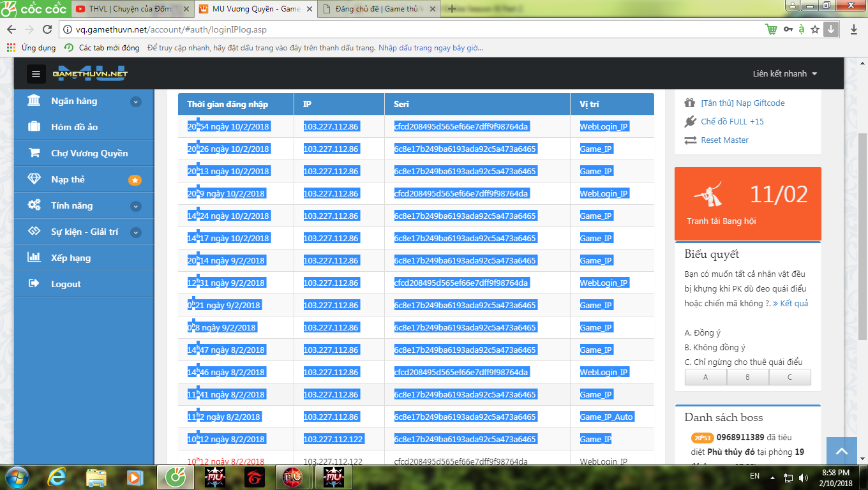The width and height of the screenshot is (868, 490).
Task: Vote option C in Biểu quyết poll
Action: point(789,377)
